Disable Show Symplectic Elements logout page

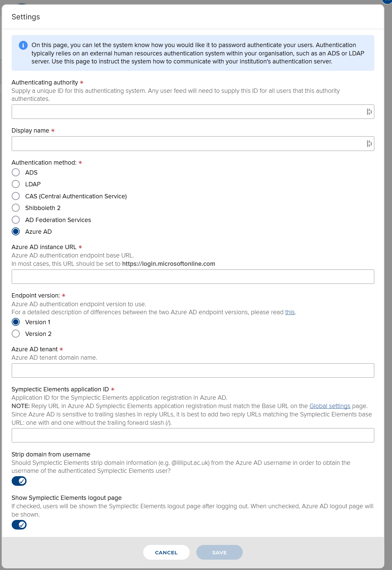(x=19, y=525)
